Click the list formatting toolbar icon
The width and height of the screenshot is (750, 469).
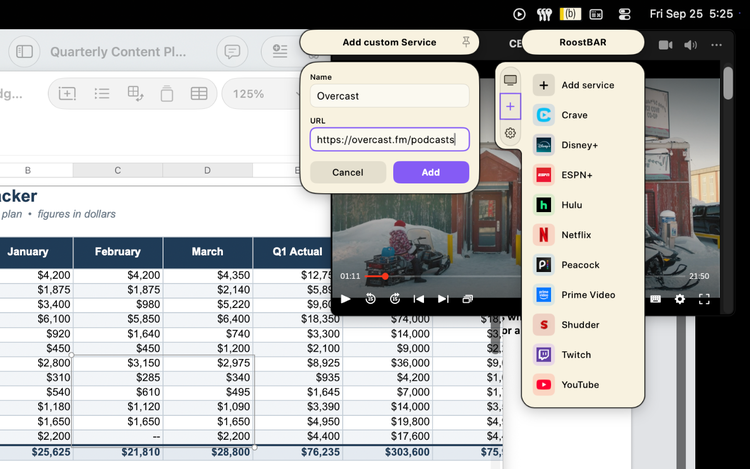pos(102,94)
